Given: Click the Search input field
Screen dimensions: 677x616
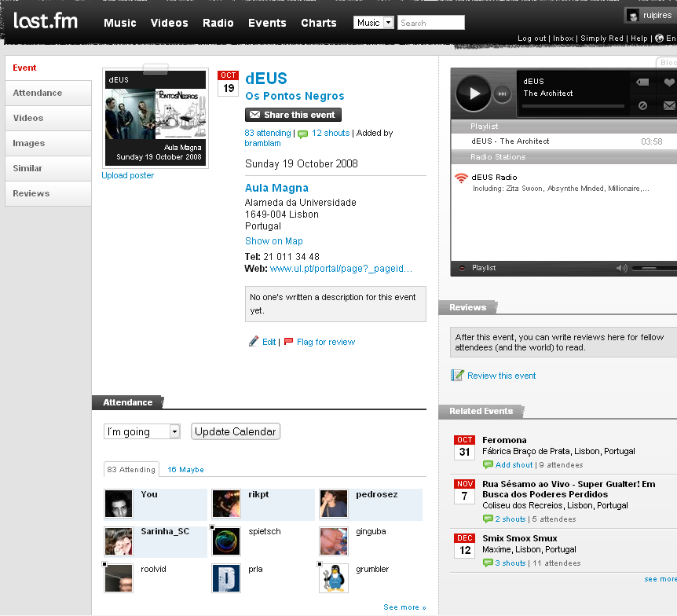Looking at the screenshot, I should pos(431,23).
